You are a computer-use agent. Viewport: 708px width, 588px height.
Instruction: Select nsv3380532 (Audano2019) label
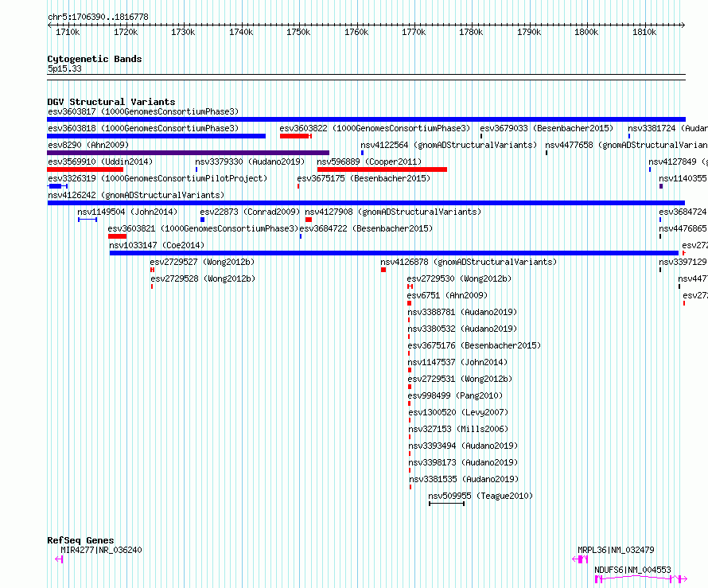coord(462,329)
